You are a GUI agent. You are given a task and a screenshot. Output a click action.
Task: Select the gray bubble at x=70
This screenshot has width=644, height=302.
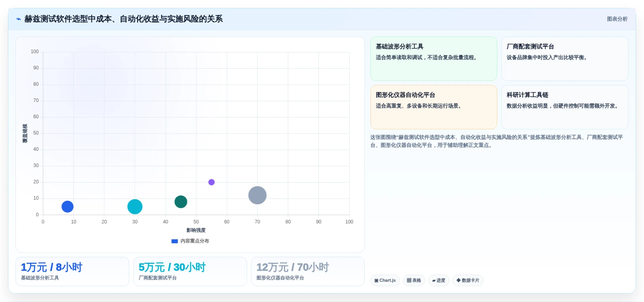click(x=257, y=195)
